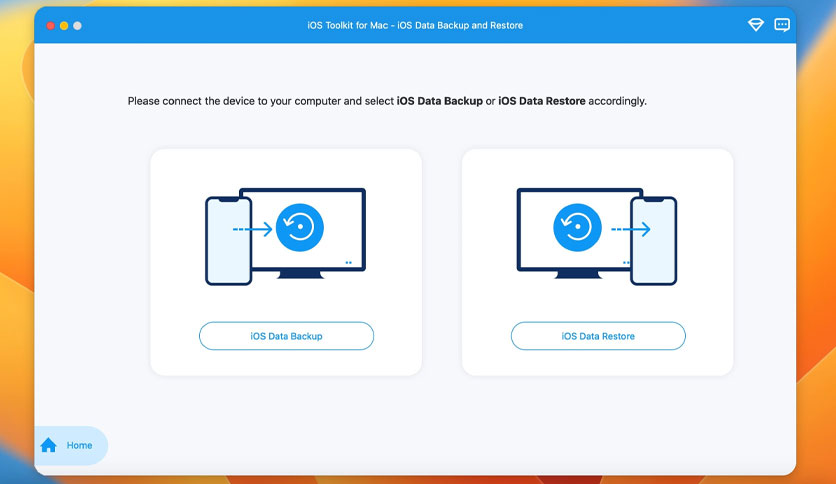Click the iOS Data Restore button
This screenshot has width=836, height=484.
click(598, 336)
